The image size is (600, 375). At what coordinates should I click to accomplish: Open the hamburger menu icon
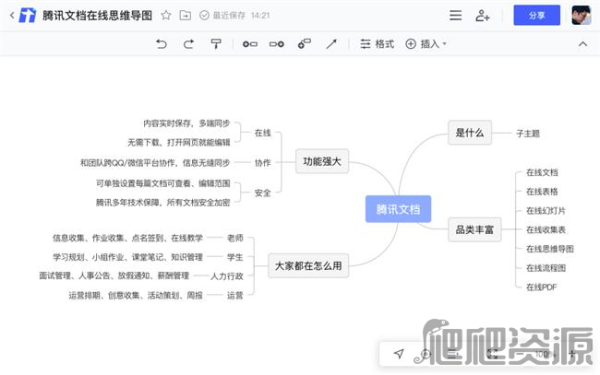(455, 15)
